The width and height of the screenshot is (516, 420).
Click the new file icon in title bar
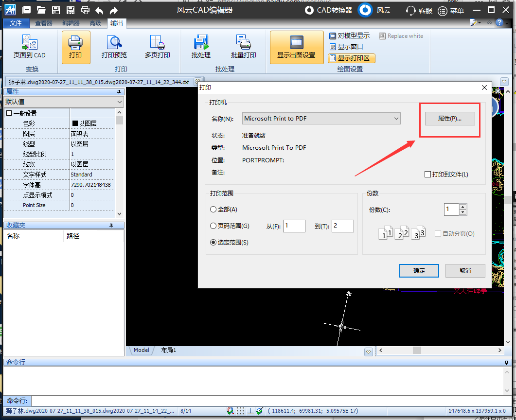(x=27, y=10)
